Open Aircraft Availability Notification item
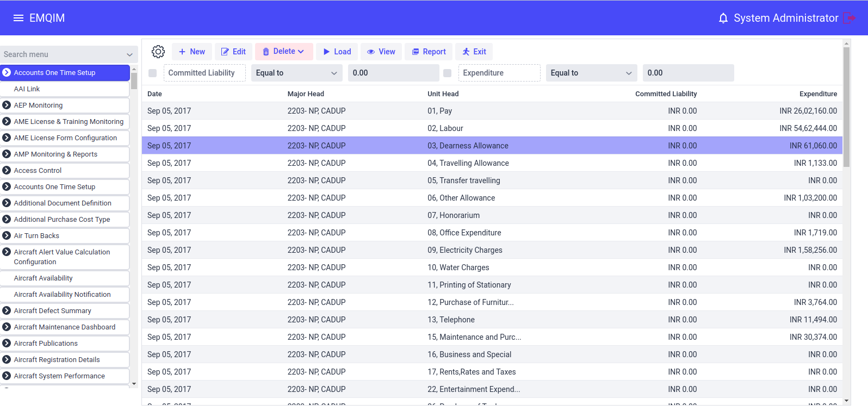868x411 pixels. [x=65, y=294]
